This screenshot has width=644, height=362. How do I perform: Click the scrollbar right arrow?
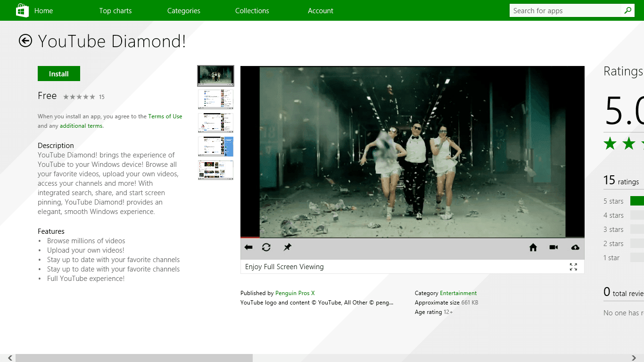coord(634,358)
